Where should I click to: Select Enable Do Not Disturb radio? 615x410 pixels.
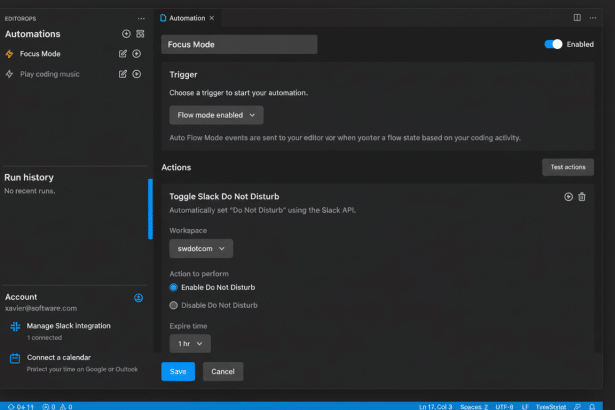click(x=173, y=287)
